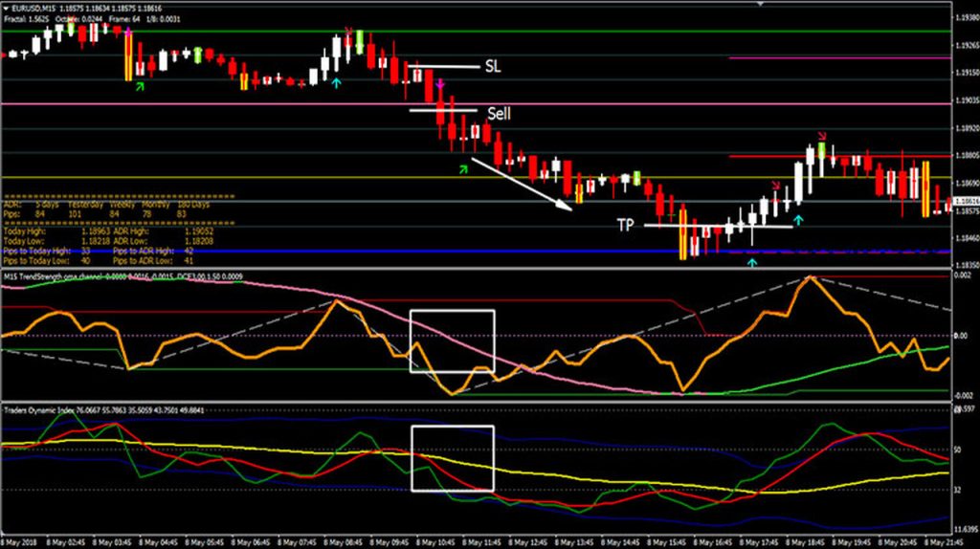Click the "Pips to ADR Low:" label
Screen dimensions: 980x549
pos(144,261)
